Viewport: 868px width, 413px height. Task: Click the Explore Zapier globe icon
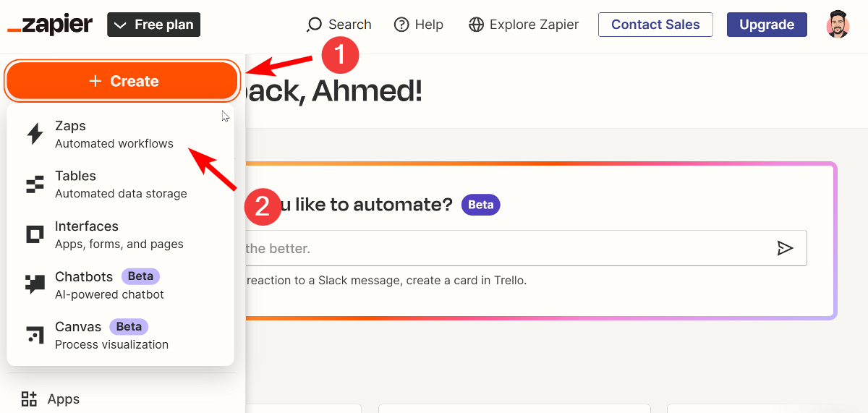click(x=476, y=25)
